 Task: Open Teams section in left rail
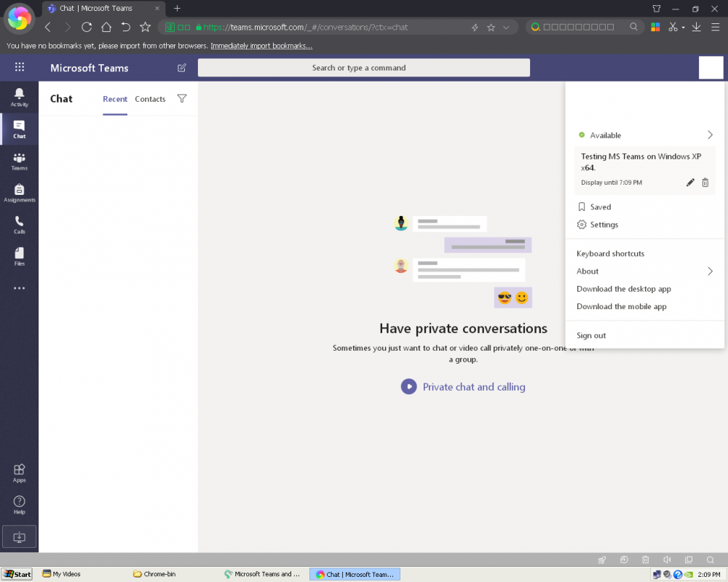(x=19, y=161)
